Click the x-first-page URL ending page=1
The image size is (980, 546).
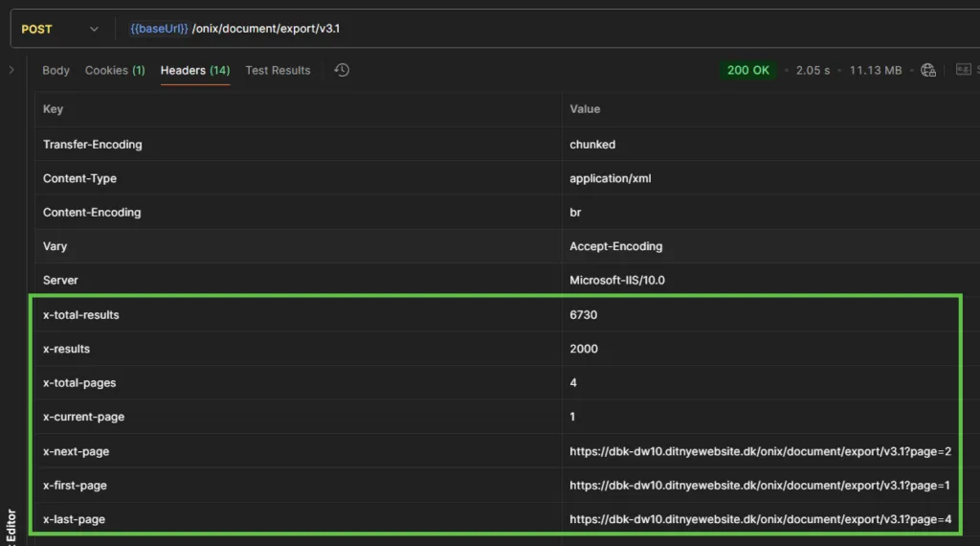click(x=759, y=486)
